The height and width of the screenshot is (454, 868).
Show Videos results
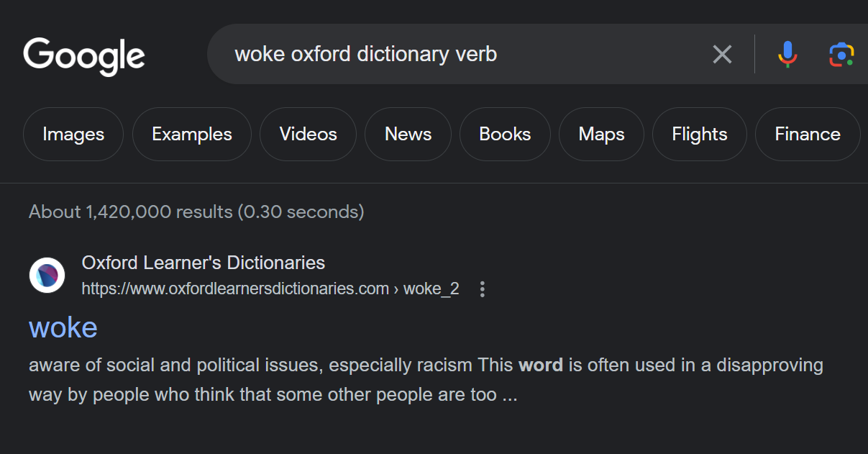pyautogui.click(x=308, y=135)
